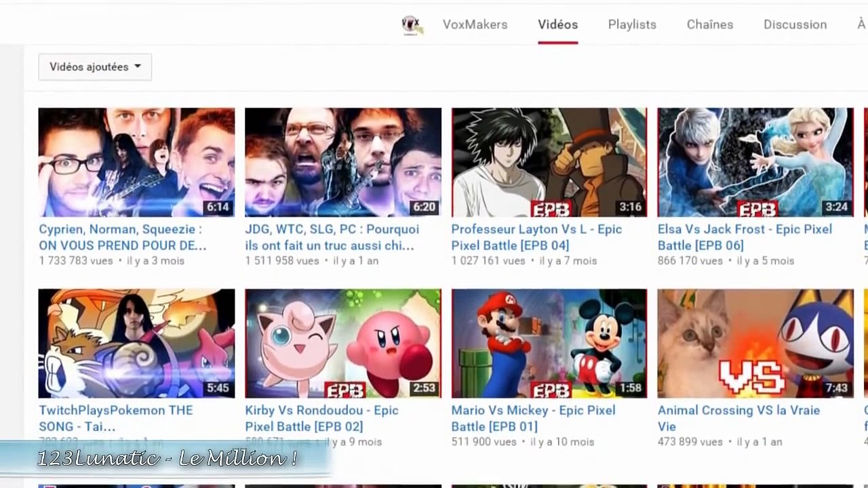The height and width of the screenshot is (488, 868).
Task: Open title "Elsa Vs Jack Frost - Epic Pixel Battle [EPB 06]"
Action: 745,237
